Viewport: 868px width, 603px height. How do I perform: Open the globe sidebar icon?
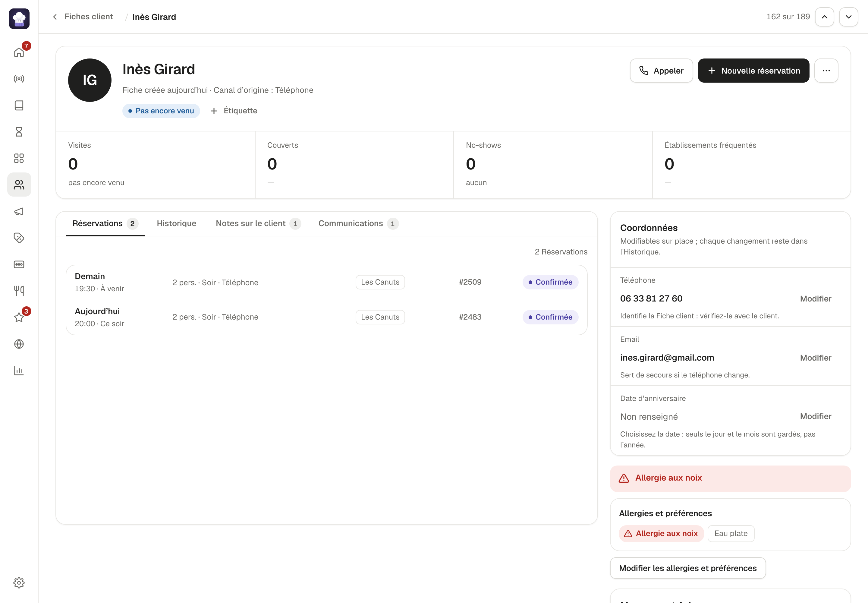19,344
